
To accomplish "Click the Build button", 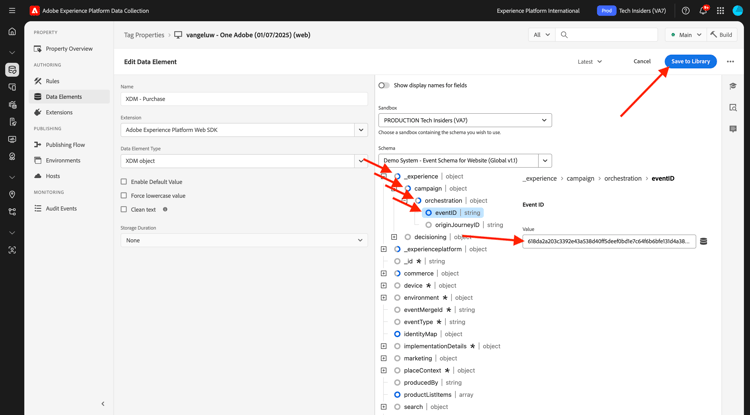I will coord(722,35).
